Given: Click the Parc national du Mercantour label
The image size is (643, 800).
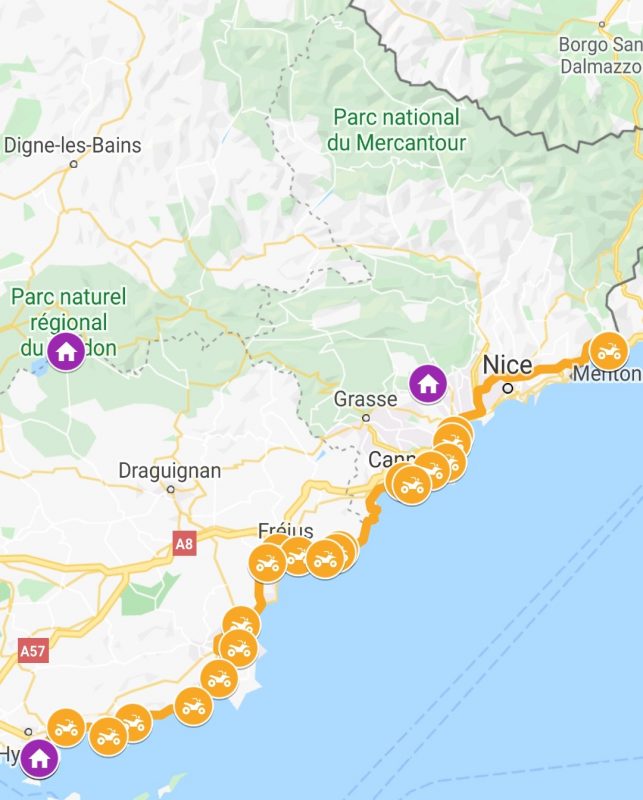Looking at the screenshot, I should pos(397,130).
